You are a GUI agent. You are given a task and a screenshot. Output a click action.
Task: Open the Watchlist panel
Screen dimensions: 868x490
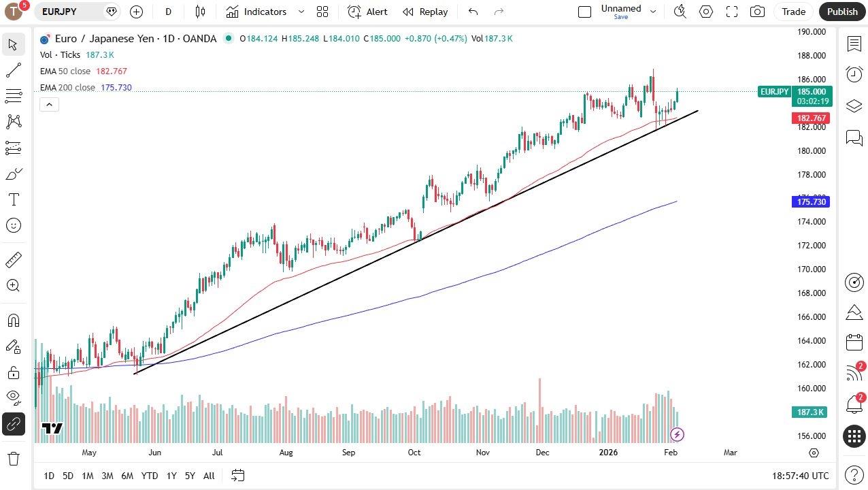854,43
